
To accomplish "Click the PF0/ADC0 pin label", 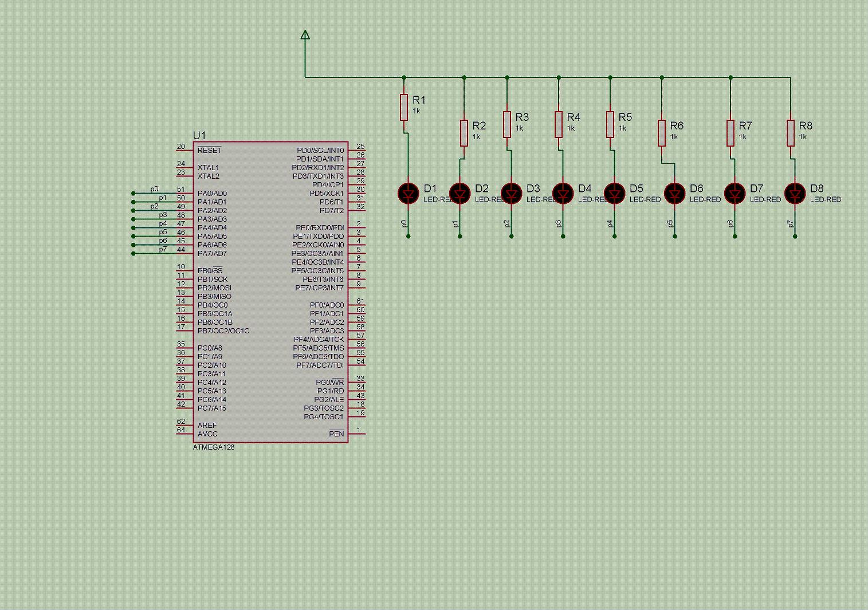I will click(x=327, y=305).
